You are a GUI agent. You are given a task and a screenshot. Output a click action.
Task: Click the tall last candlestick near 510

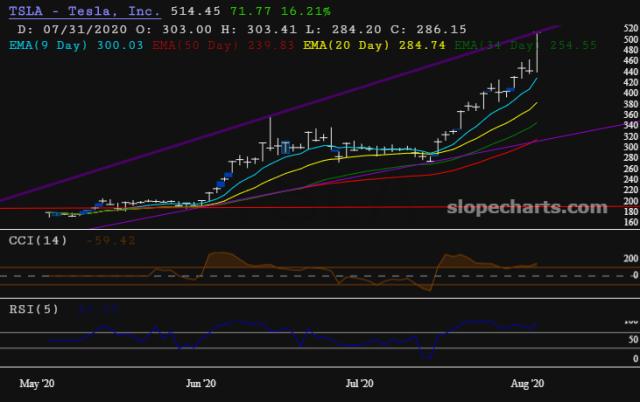[x=537, y=52]
